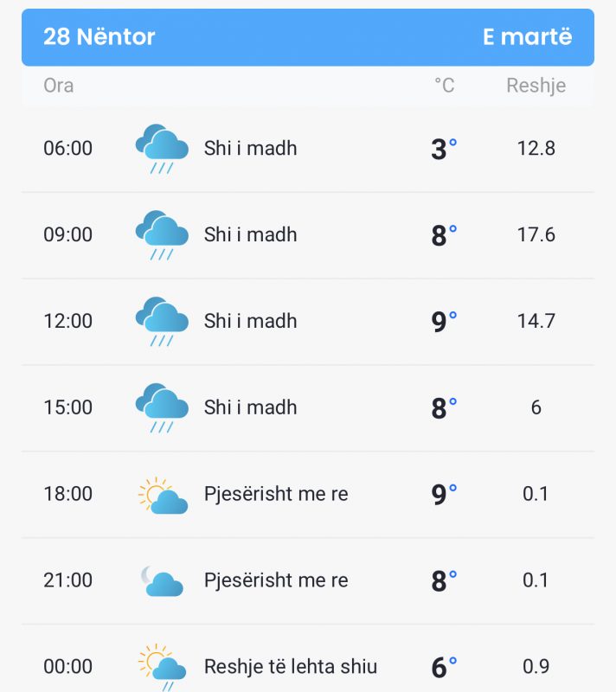Select the 12:00 Shi i madh text
This screenshot has width=616, height=692.
coord(251,321)
